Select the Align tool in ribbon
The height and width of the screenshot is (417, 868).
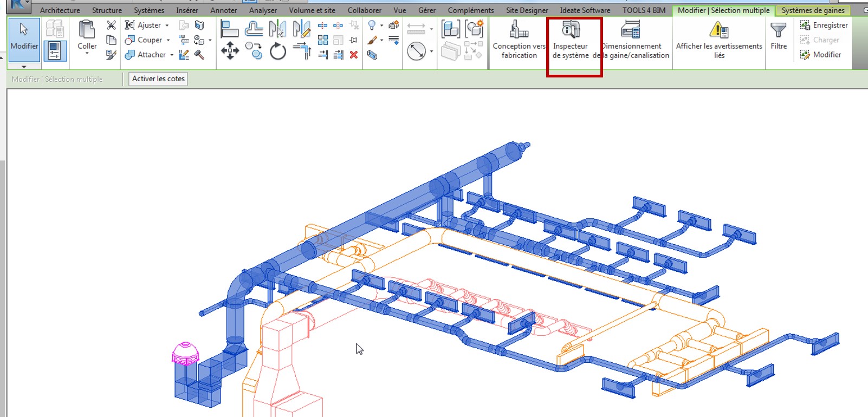point(230,29)
